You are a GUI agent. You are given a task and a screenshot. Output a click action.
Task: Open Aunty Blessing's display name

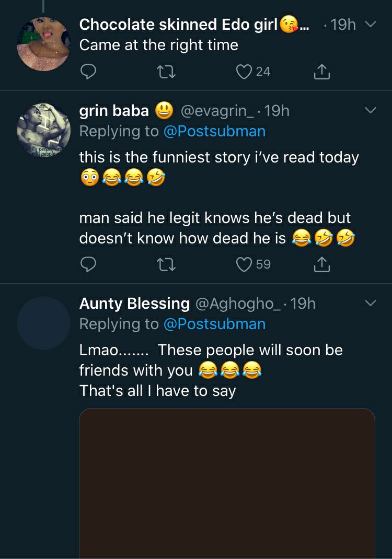(x=134, y=304)
